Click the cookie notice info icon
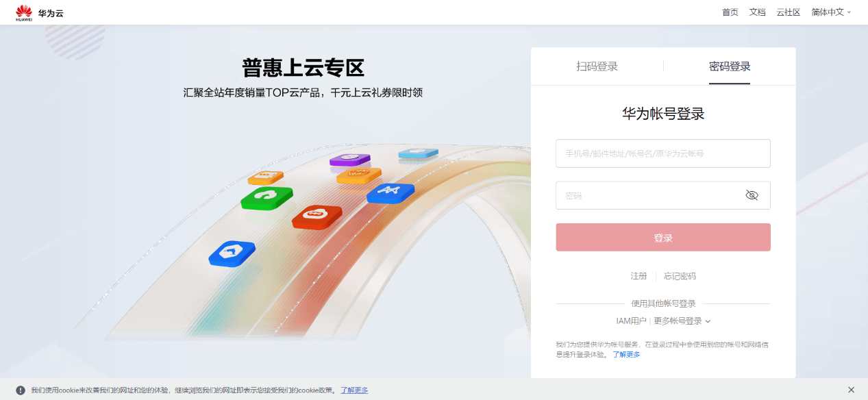868x400 pixels. coord(21,390)
